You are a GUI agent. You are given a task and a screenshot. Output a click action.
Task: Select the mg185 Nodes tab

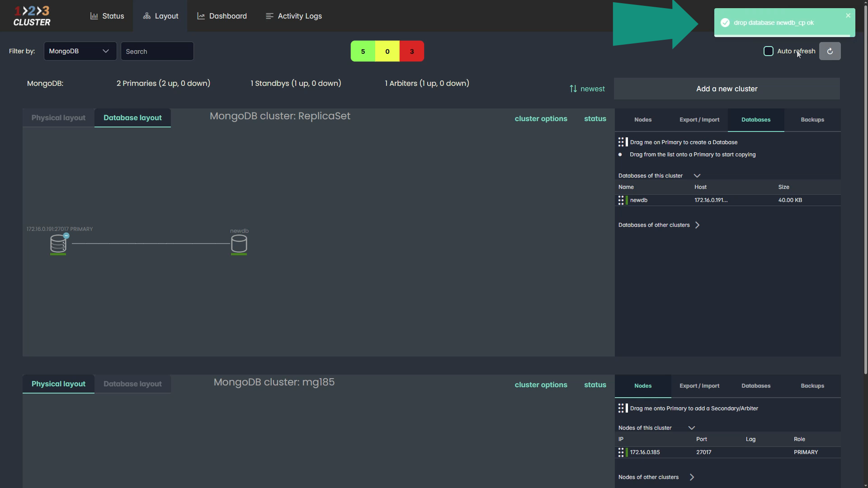[643, 386]
